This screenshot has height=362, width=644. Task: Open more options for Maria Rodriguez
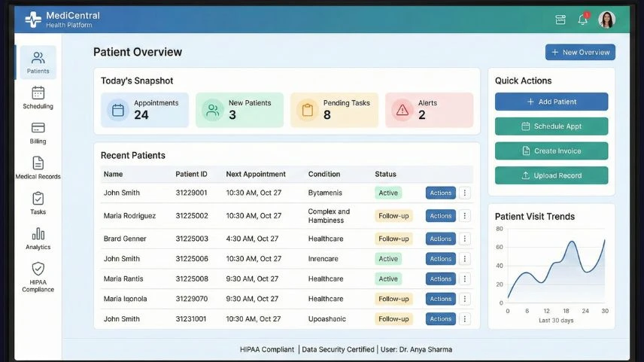coord(464,216)
